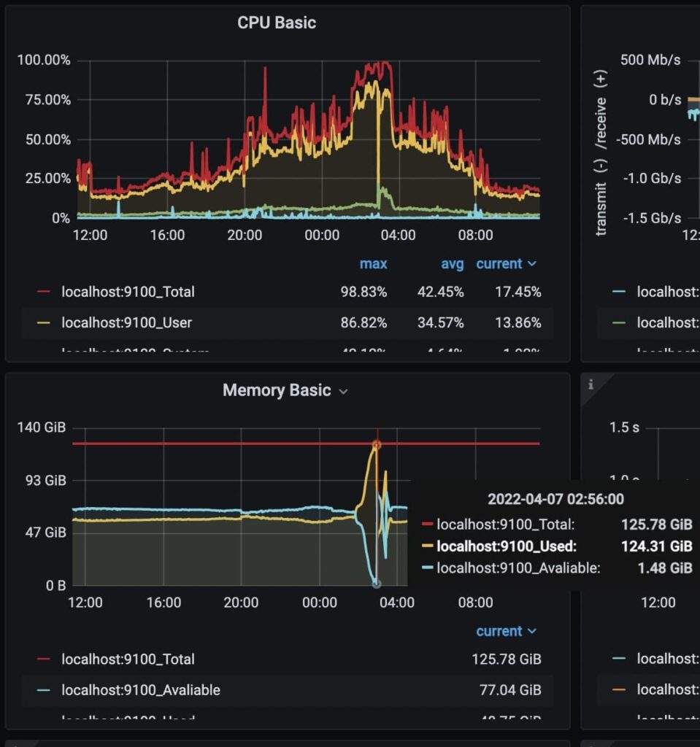This screenshot has height=747, width=700.
Task: Click the 34.57% avg value of CPU User
Action: click(440, 322)
